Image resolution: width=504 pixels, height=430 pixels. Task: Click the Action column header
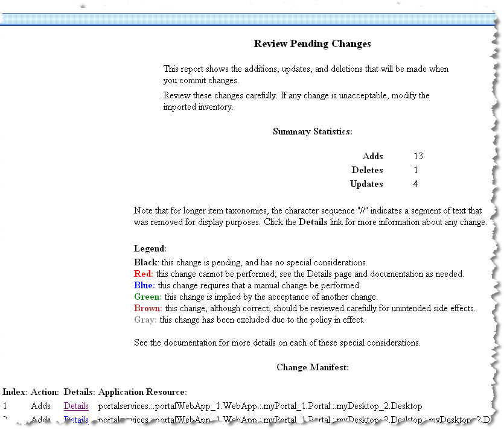point(45,392)
